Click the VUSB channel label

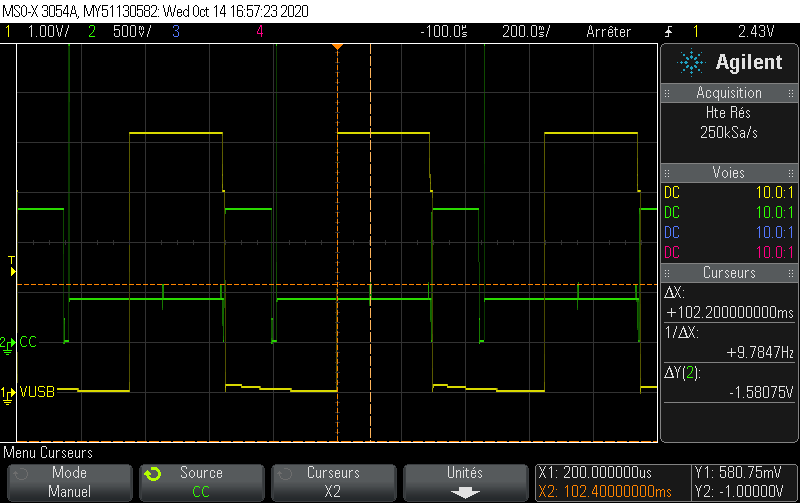[37, 392]
